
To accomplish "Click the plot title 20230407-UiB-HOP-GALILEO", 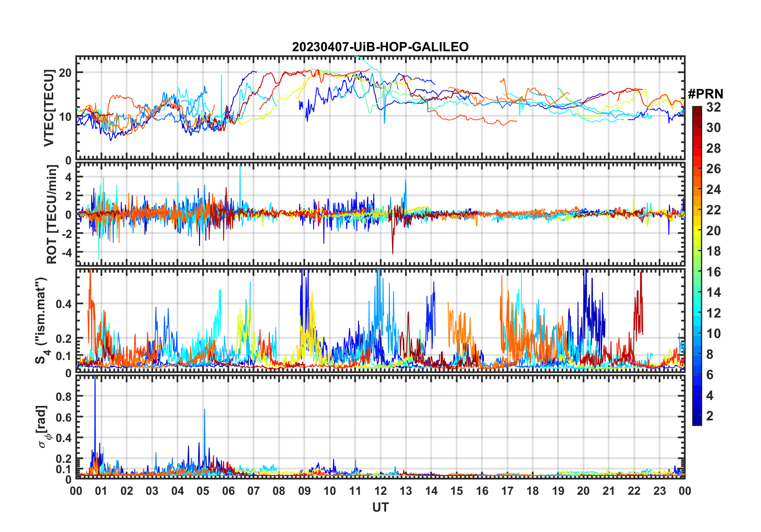I will click(x=380, y=47).
